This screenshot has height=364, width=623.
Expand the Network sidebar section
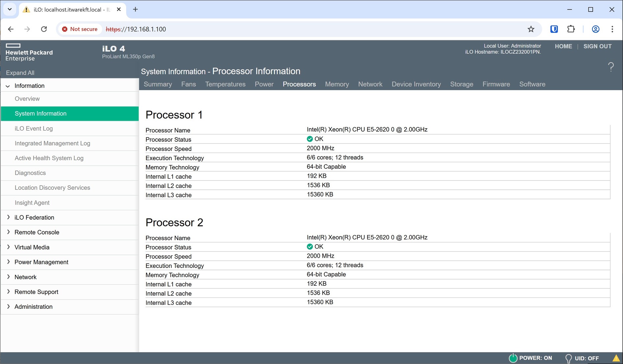click(8, 277)
